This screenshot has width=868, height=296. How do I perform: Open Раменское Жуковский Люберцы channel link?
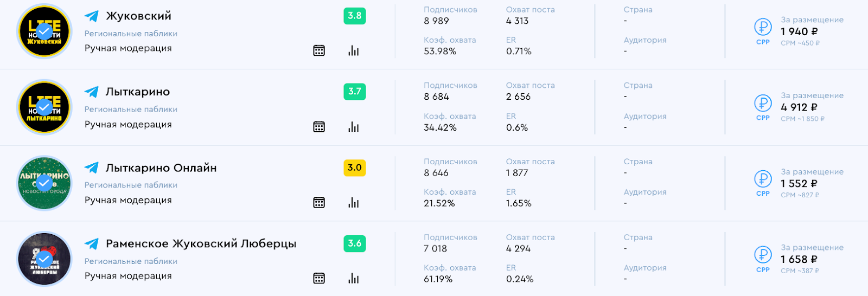pyautogui.click(x=201, y=244)
